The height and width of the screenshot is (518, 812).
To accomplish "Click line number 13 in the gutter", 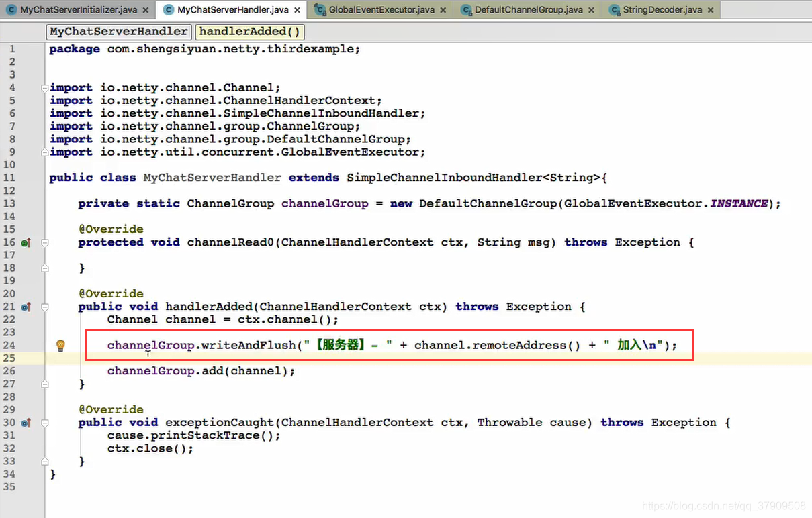I will [x=9, y=203].
